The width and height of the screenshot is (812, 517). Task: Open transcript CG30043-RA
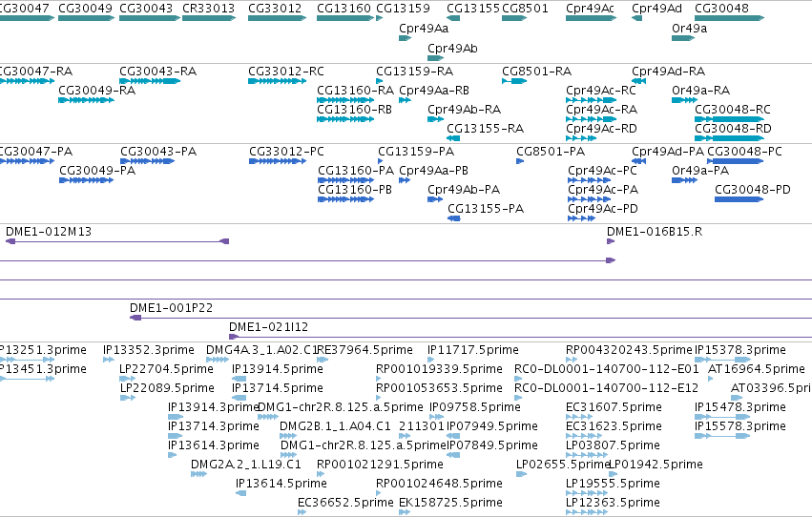click(x=150, y=81)
